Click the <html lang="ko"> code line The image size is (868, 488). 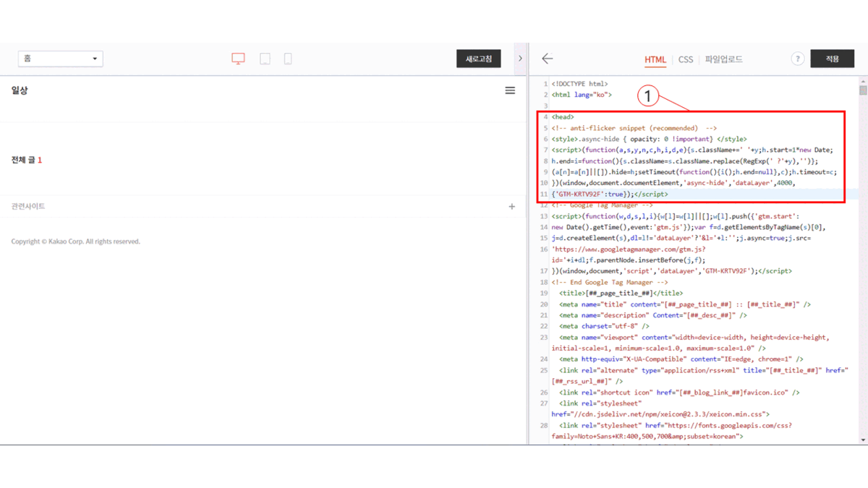pos(582,95)
